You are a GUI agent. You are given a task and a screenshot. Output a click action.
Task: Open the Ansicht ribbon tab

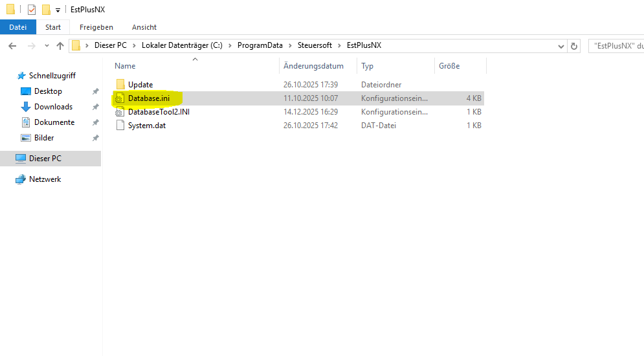coord(144,27)
